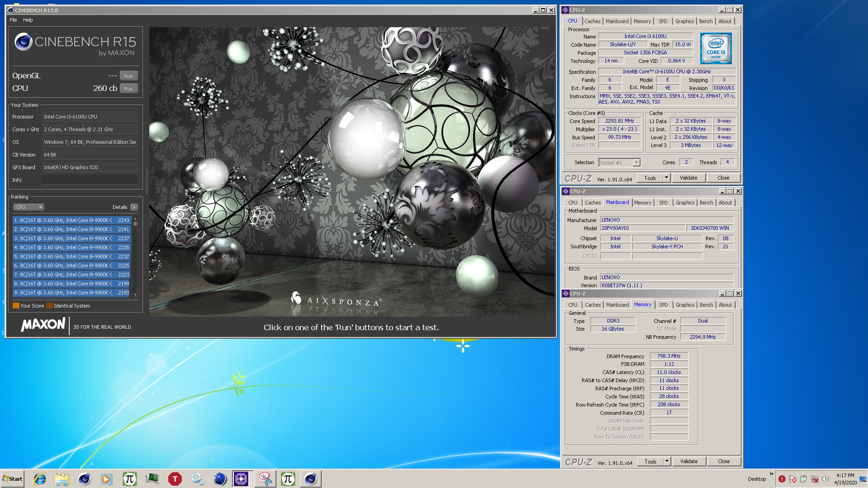Click the pinned Cinebench sphere icon near Explorer
Screen dimensions: 868x488
[x=85, y=479]
